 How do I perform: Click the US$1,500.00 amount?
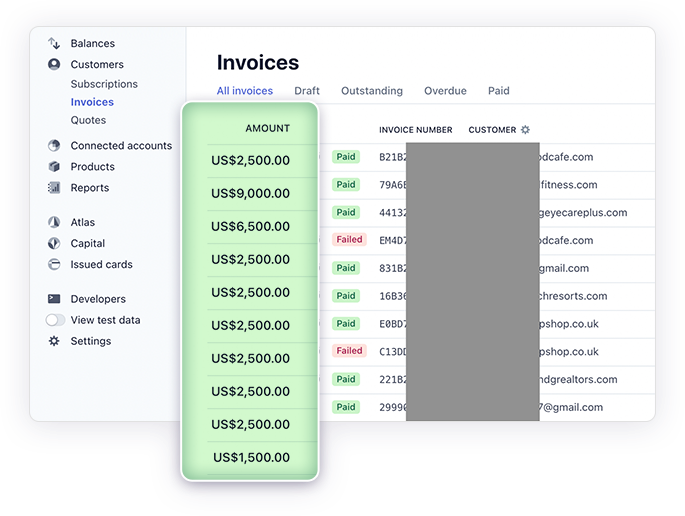[251, 457]
